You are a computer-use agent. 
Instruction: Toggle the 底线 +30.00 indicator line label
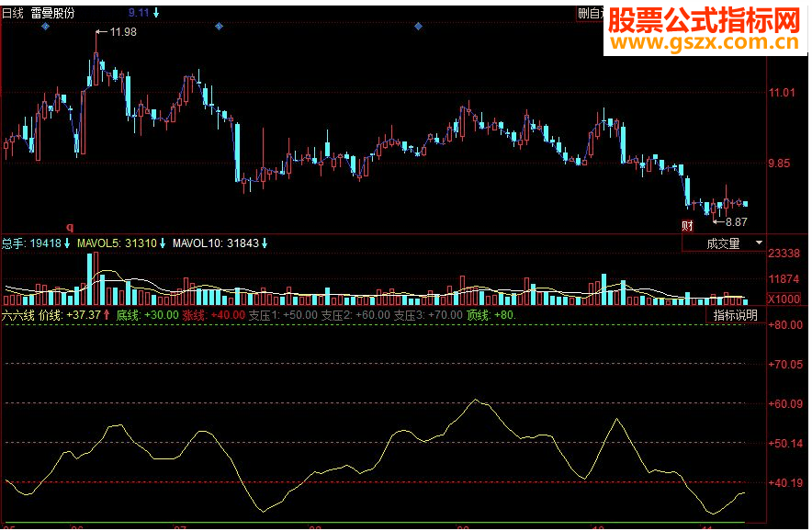tap(147, 315)
